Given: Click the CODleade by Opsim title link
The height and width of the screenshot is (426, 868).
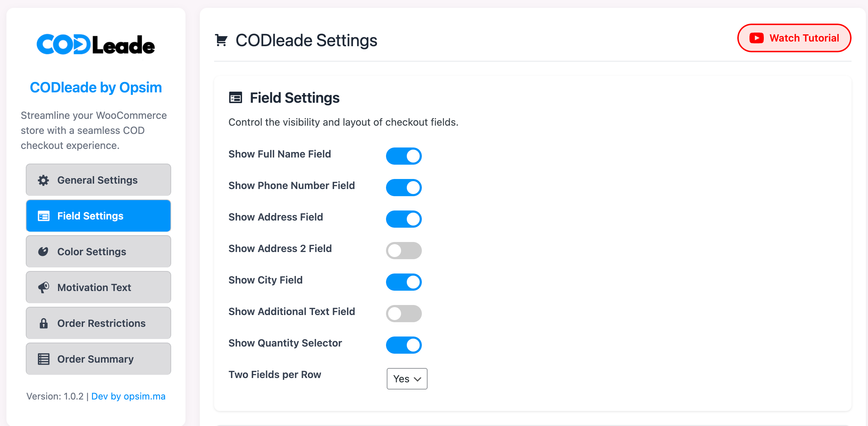Looking at the screenshot, I should click(96, 87).
